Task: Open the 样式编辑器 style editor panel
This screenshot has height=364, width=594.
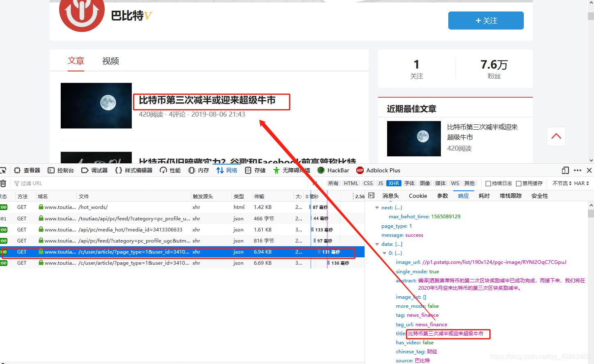Action: 134,170
